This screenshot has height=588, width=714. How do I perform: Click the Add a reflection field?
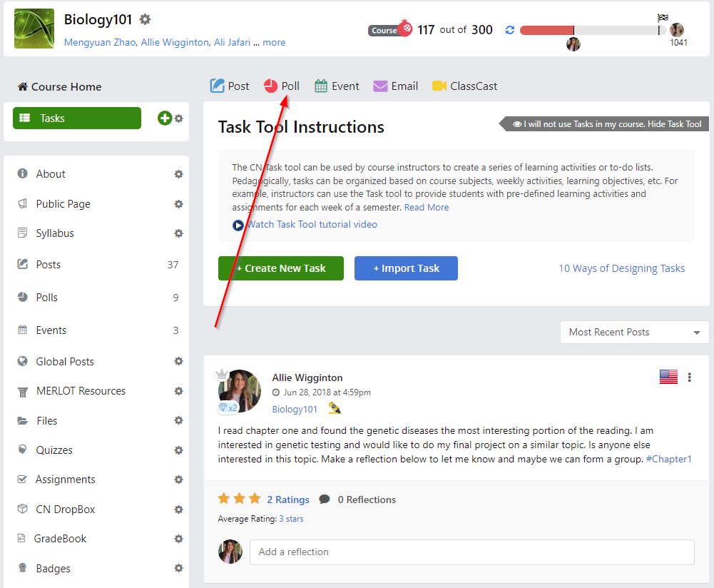click(471, 552)
